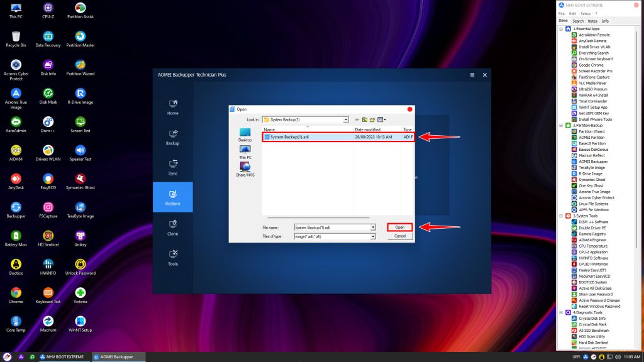
Task: Open the Start menu on taskbar
Action: 7,357
